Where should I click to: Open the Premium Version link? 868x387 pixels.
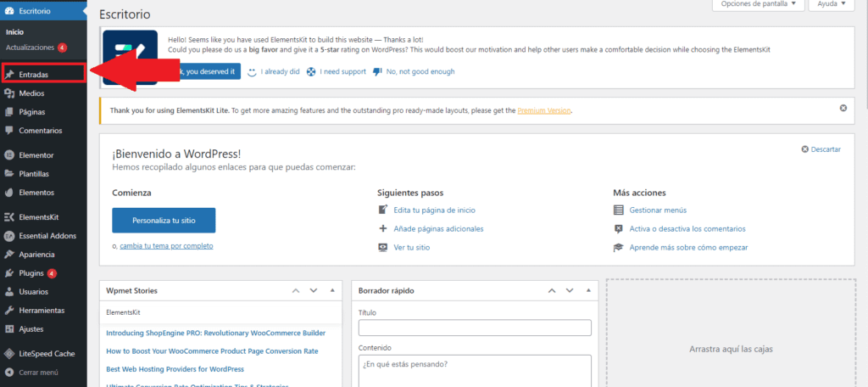[x=543, y=110]
